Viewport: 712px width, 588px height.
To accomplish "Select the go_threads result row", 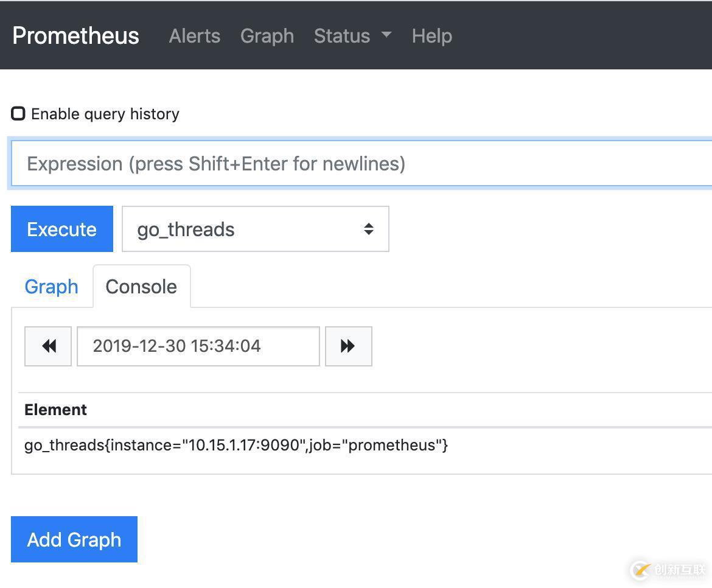I will tap(236, 445).
